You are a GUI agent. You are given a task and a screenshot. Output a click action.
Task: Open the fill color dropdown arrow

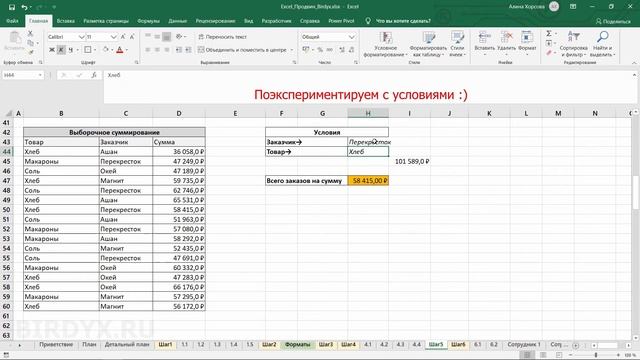[112, 50]
